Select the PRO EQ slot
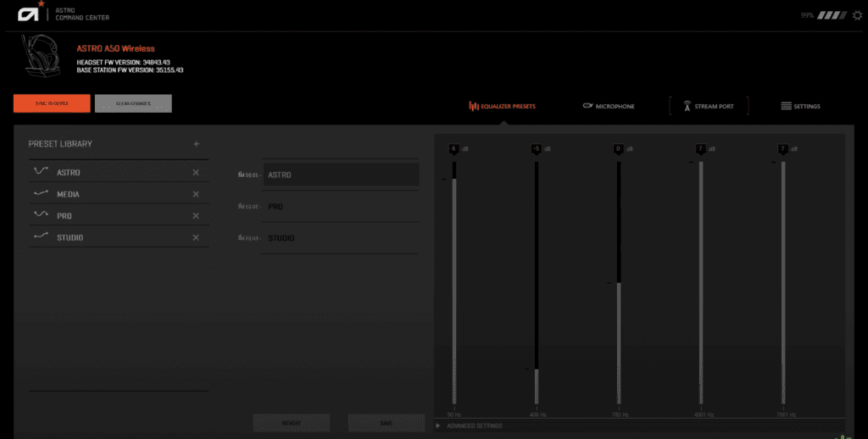Screen dimensions: 868x439 [341, 207]
